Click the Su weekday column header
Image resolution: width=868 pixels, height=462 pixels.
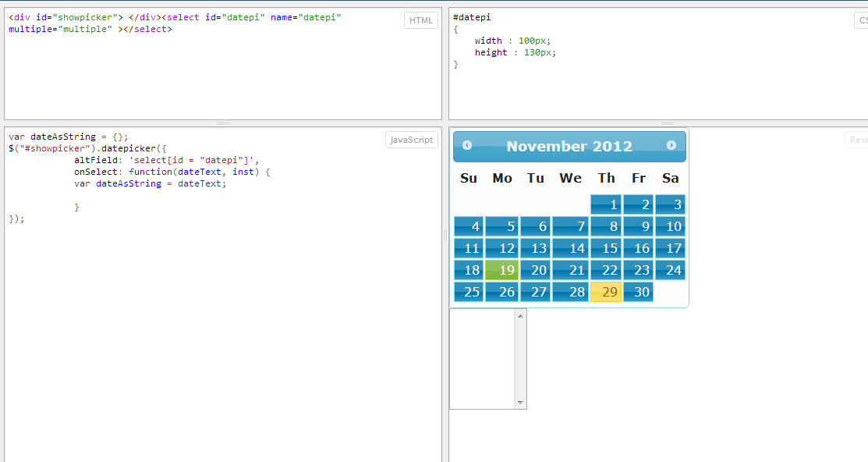coord(468,178)
